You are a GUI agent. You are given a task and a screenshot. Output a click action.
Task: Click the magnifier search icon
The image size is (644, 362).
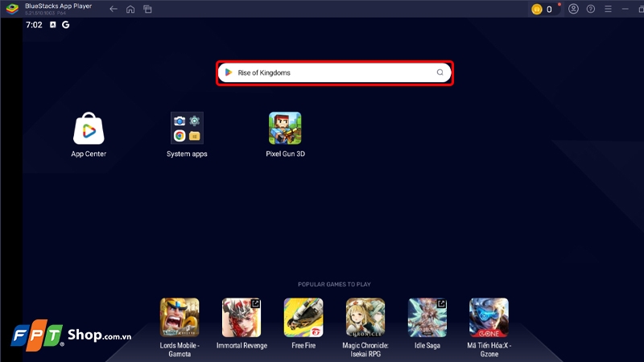440,72
